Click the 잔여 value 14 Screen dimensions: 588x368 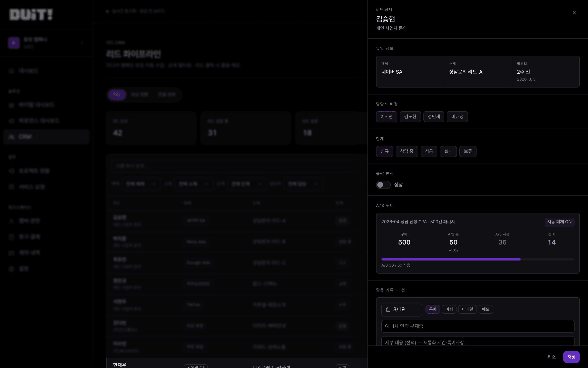tap(551, 242)
